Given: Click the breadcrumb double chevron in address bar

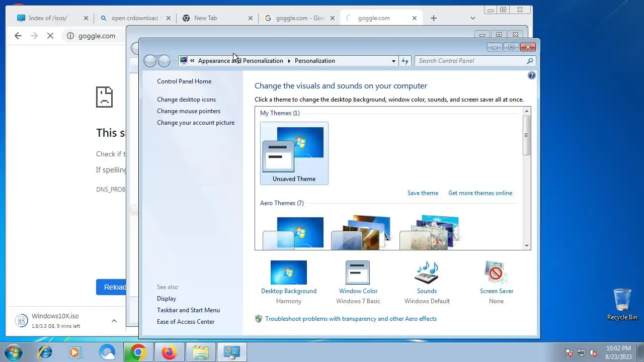Looking at the screenshot, I should (192, 61).
